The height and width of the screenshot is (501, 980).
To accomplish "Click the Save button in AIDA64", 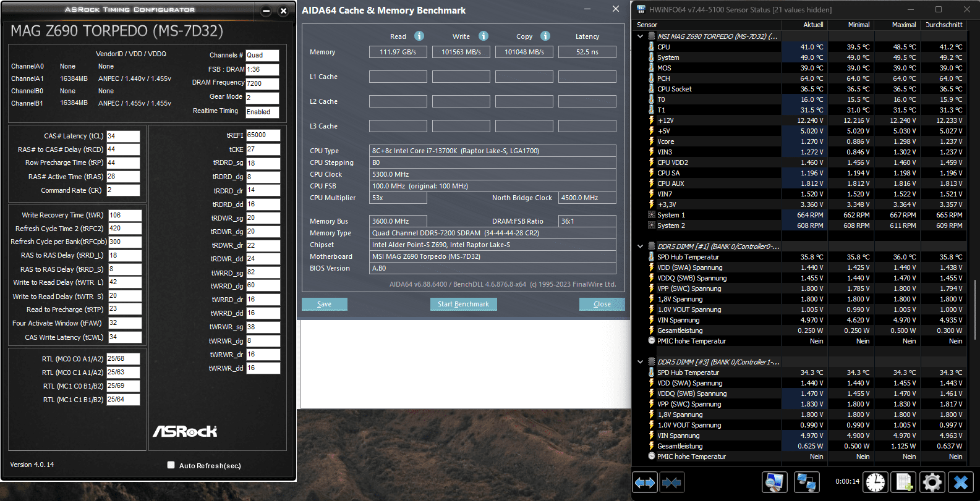I will point(324,304).
